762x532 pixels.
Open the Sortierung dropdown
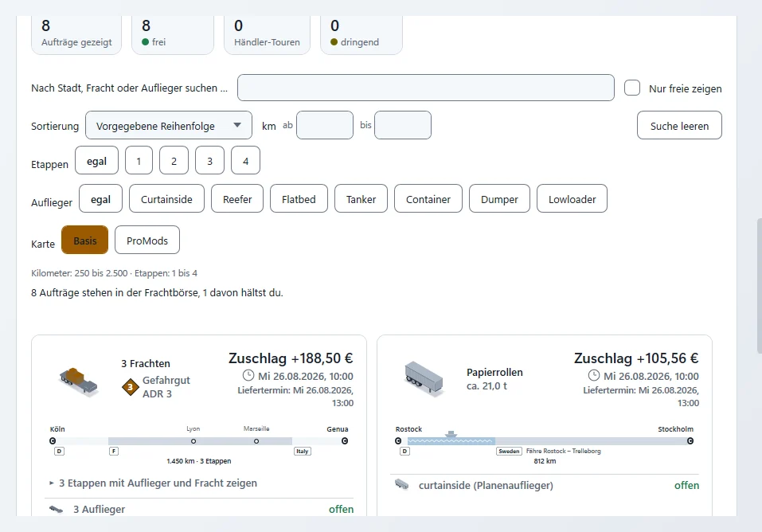coord(169,126)
